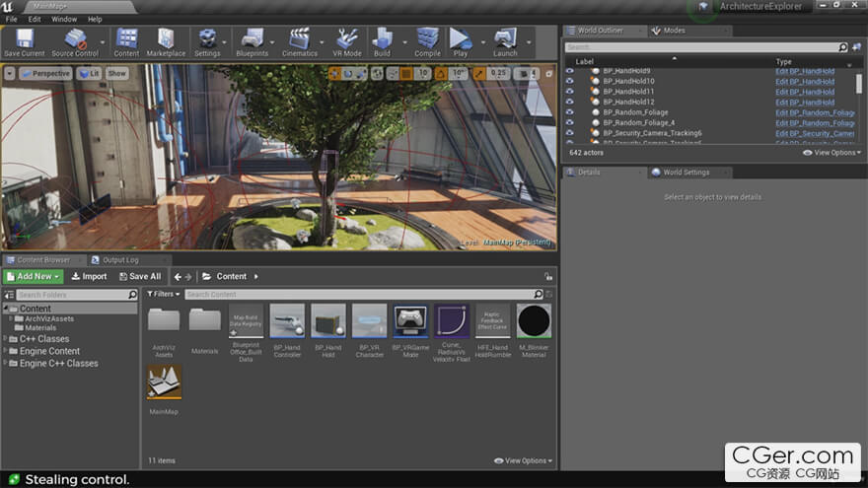Open the Marketplace toolbar icon
This screenshot has width=868, height=488.
166,40
